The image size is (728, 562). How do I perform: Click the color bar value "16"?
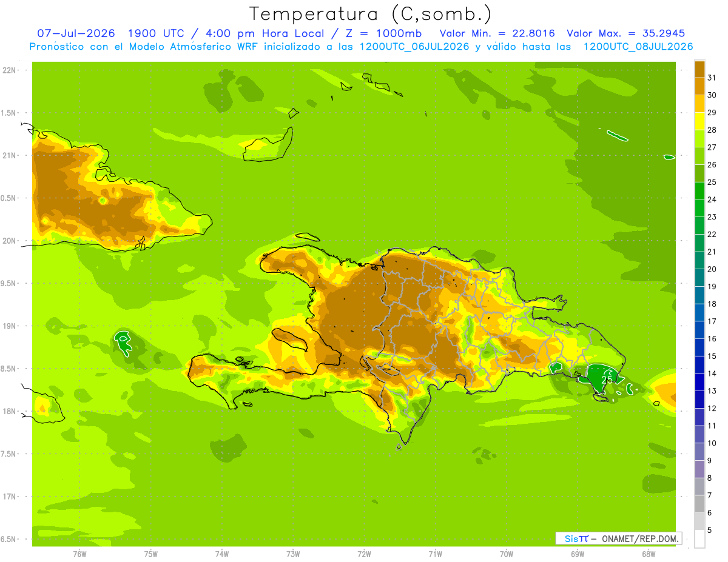[712, 339]
